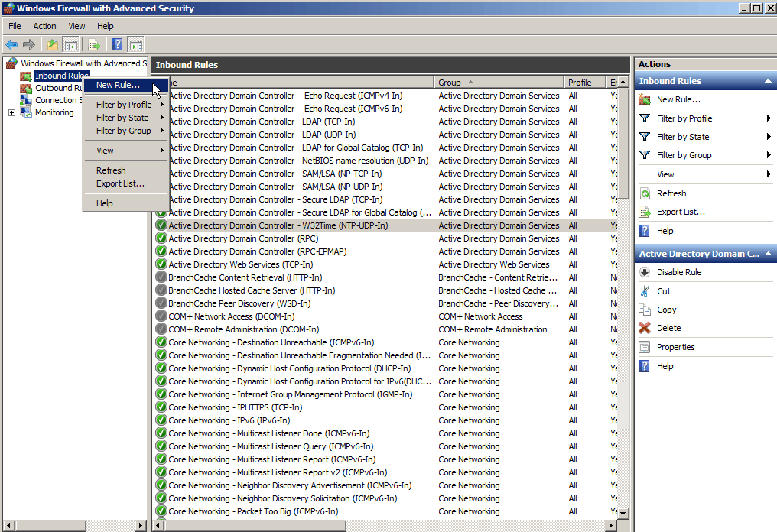Image resolution: width=777 pixels, height=532 pixels.
Task: Click the Filter by Group funnel icon
Action: [645, 155]
